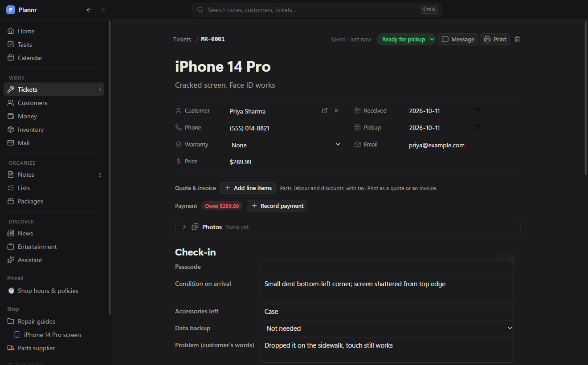The image size is (588, 365).
Task: Open Lists in the sidebar
Action: click(54, 188)
